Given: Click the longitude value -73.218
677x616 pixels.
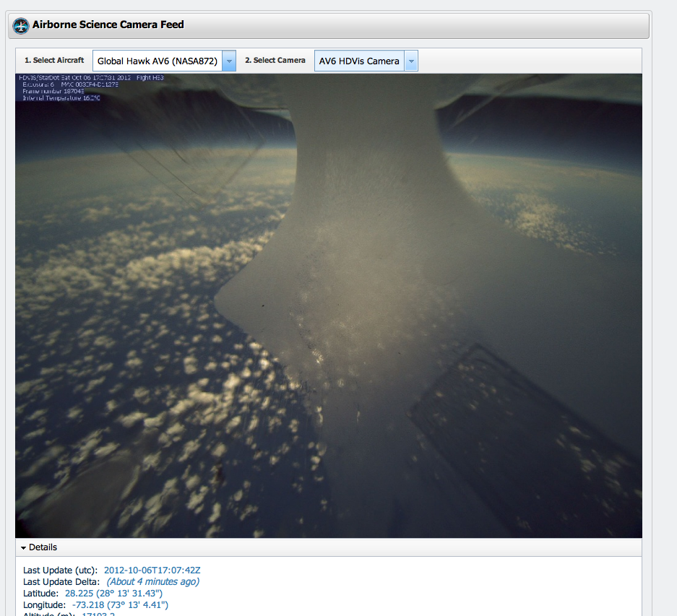Looking at the screenshot, I should click(87, 604).
